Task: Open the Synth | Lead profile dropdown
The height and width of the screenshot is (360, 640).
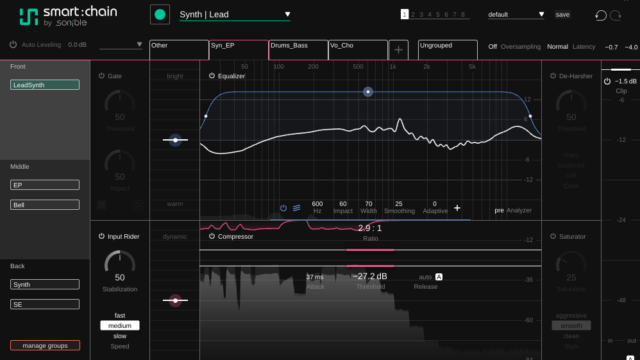Action: tap(235, 15)
